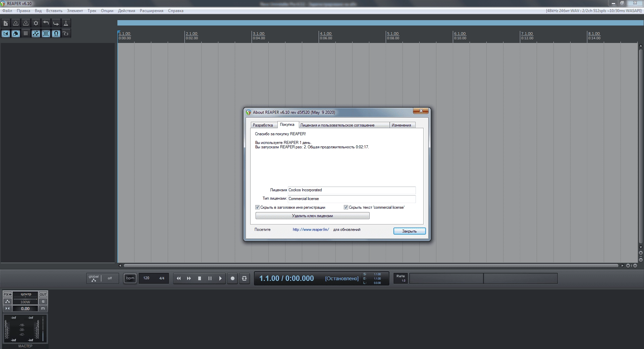
Task: Click the Тип лицензии field
Action: pos(352,199)
